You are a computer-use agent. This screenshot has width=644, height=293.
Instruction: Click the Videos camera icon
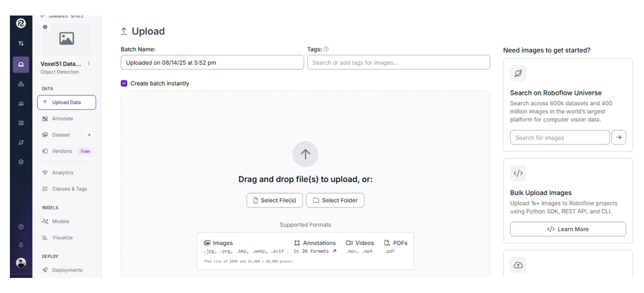point(349,243)
